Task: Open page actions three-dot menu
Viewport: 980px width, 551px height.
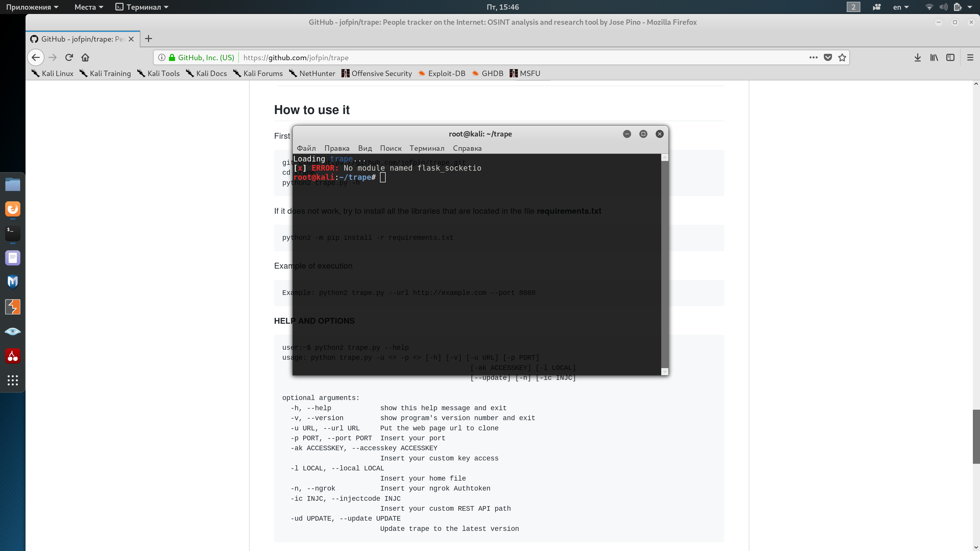Action: tap(813, 57)
